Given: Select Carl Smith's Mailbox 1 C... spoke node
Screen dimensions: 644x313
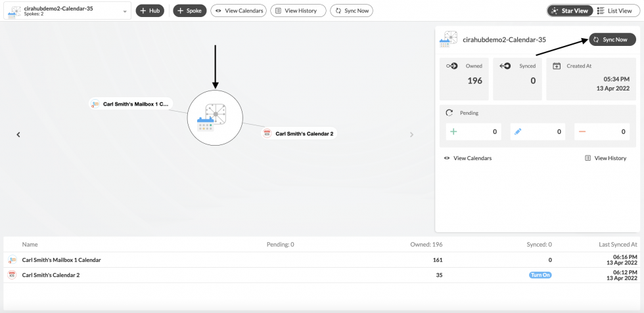Looking at the screenshot, I should click(131, 104).
